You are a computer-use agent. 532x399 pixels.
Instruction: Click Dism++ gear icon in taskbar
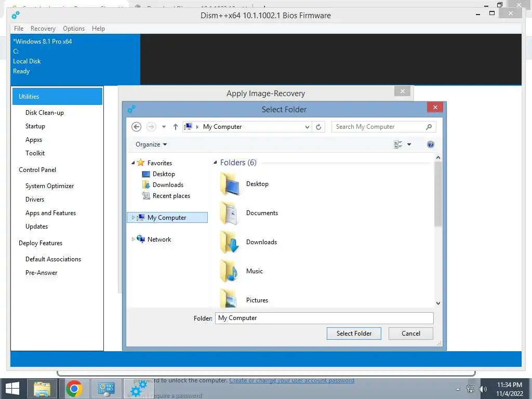(138, 389)
